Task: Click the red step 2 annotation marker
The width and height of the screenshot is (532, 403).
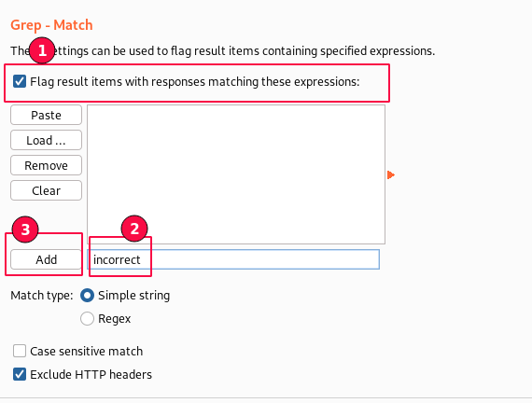Action: [x=134, y=229]
